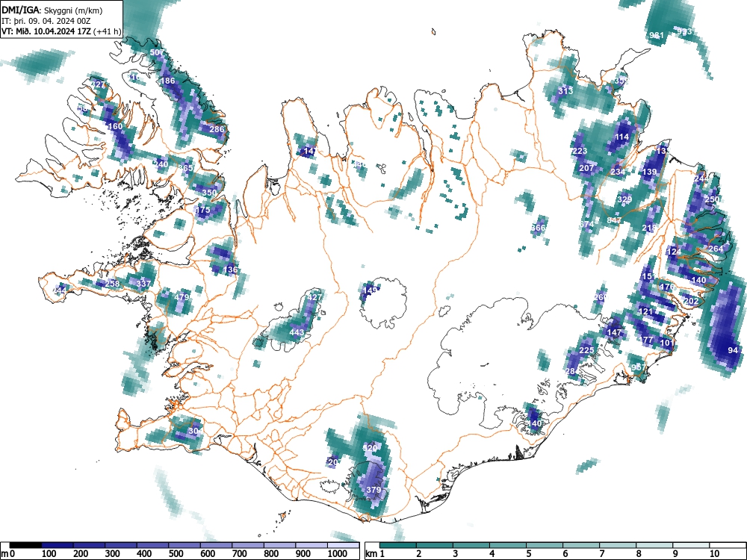This screenshot has width=747, height=560.
Task: Select the 147 label in the southeast
Action: tap(614, 332)
